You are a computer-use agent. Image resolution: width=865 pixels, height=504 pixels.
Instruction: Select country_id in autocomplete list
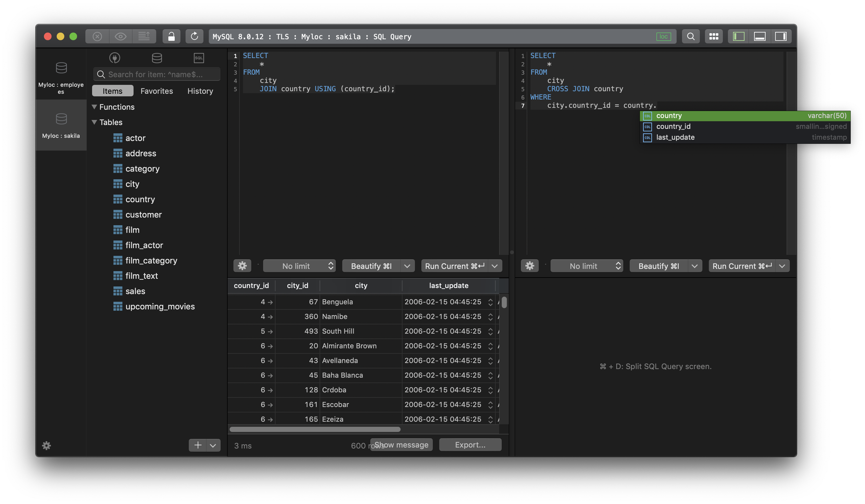(x=673, y=126)
